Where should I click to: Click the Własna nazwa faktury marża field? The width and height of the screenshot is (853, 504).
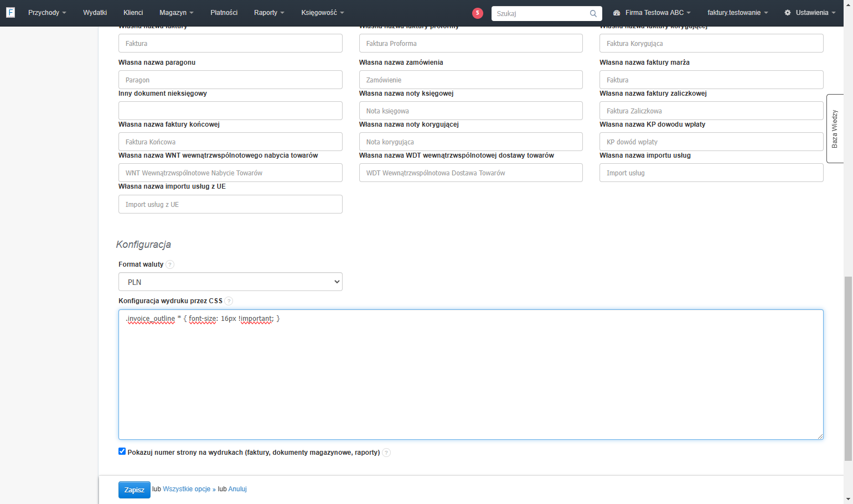pos(711,80)
